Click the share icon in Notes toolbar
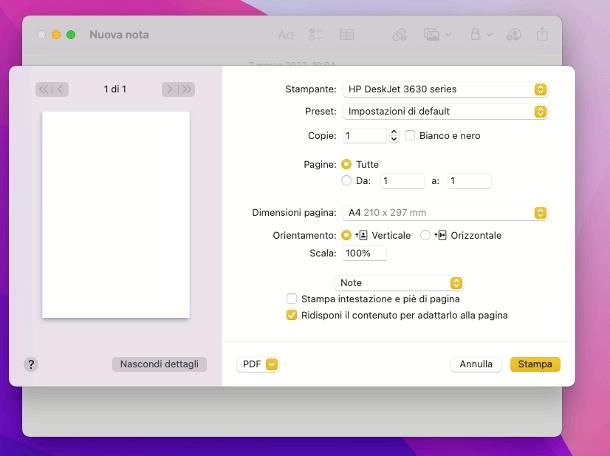Image resolution: width=610 pixels, height=456 pixels. pos(542,34)
